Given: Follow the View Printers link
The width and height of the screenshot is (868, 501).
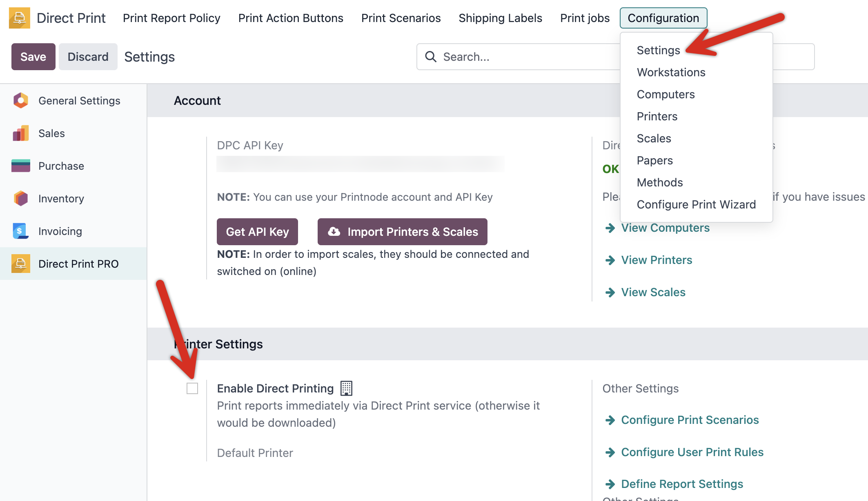Looking at the screenshot, I should tap(657, 260).
